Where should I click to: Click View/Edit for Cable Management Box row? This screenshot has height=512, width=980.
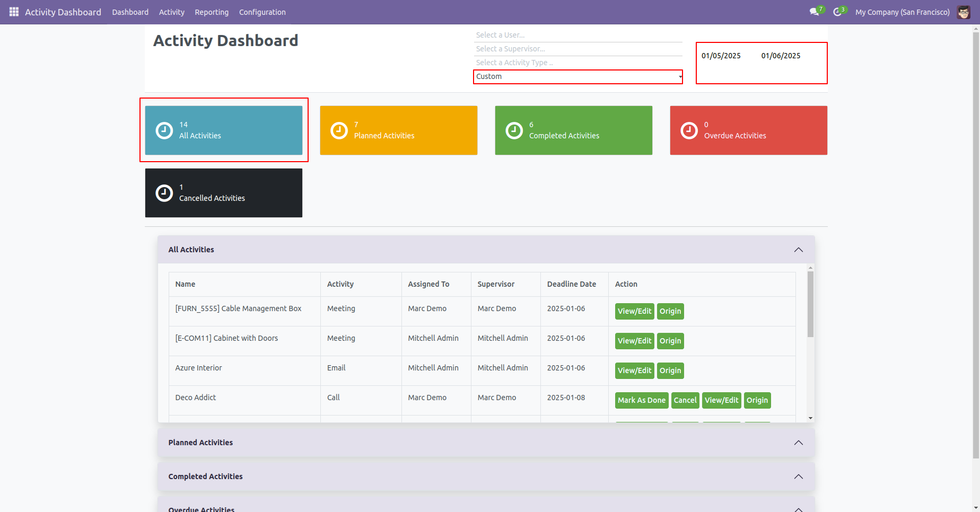tap(634, 311)
